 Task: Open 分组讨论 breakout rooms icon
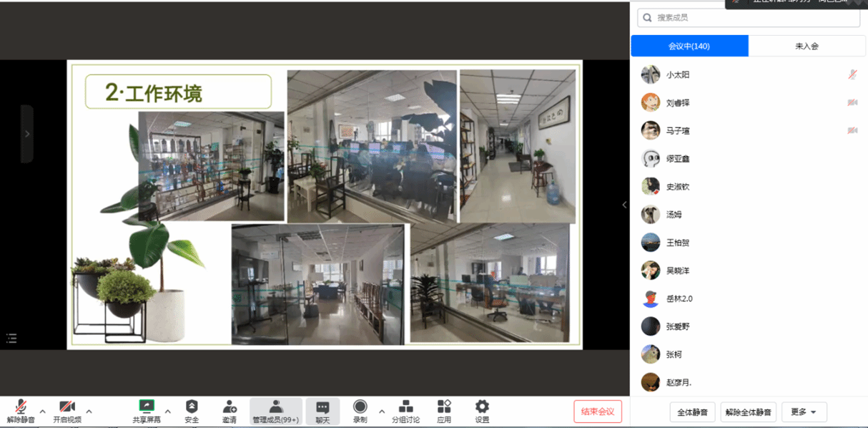(x=405, y=407)
